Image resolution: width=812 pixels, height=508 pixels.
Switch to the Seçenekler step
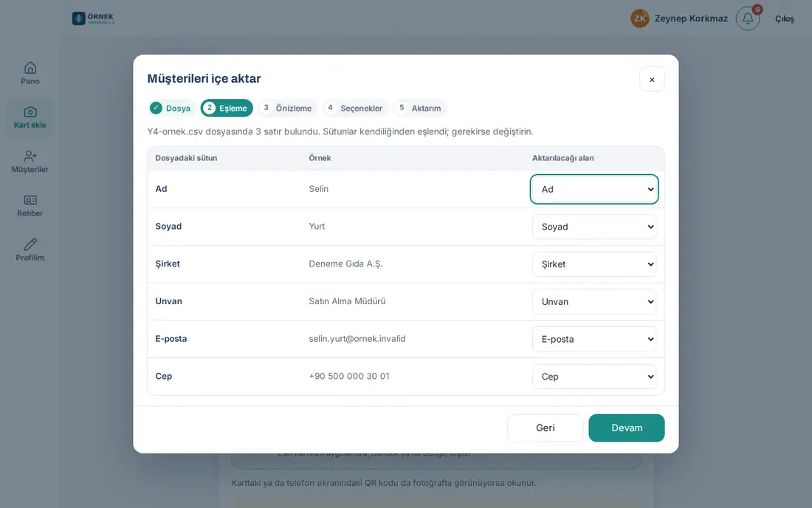click(x=355, y=109)
